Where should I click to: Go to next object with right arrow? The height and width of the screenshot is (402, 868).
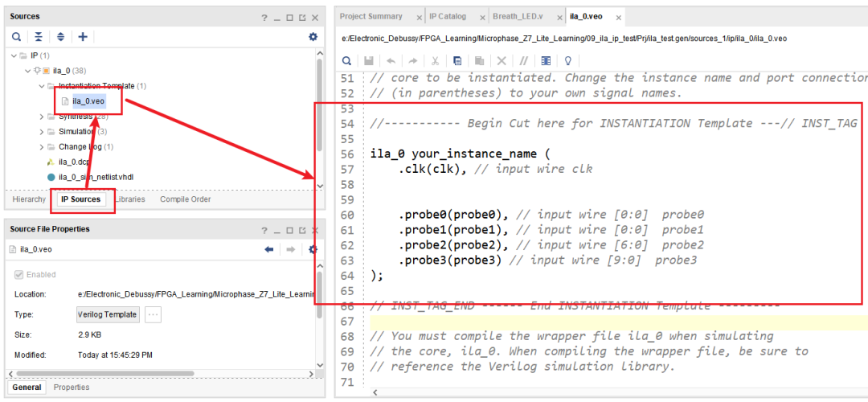click(x=290, y=250)
